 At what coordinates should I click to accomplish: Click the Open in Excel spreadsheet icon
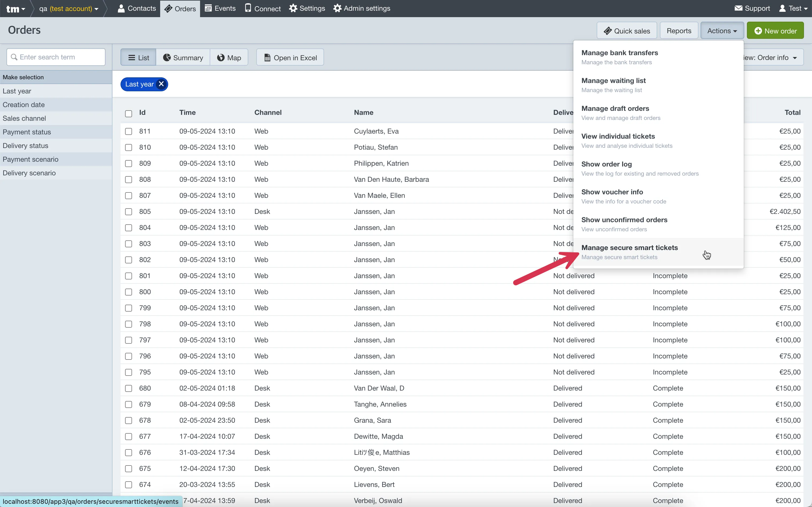click(267, 58)
